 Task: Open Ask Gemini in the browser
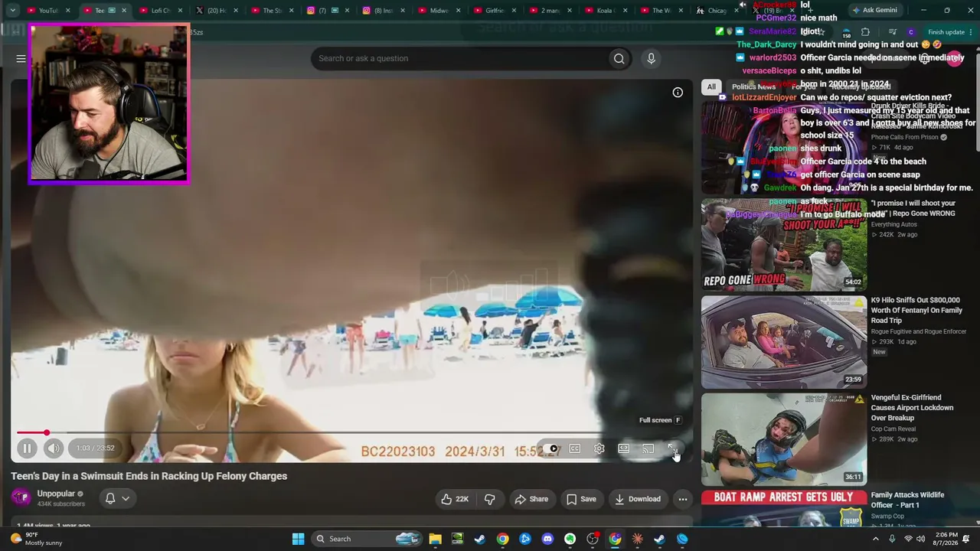click(x=875, y=10)
